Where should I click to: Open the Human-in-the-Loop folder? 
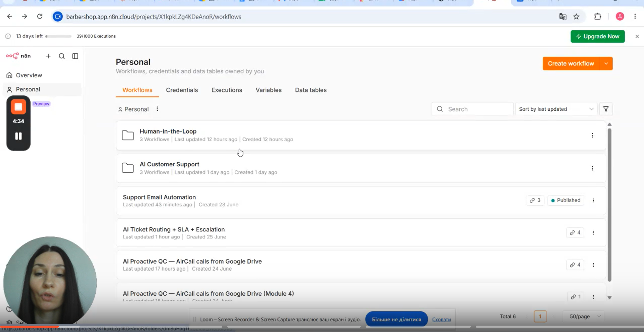(361, 135)
